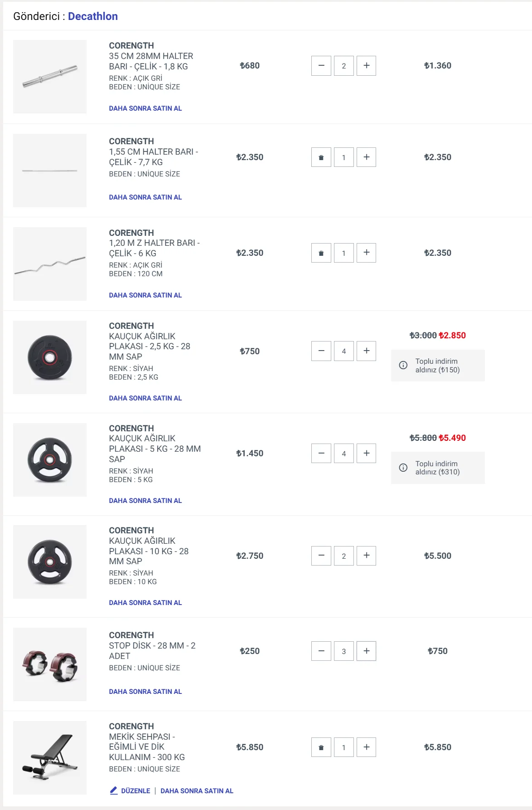This screenshot has width=532, height=810.
Task: Click info icon next to ₺310 bulk discount
Action: [403, 468]
